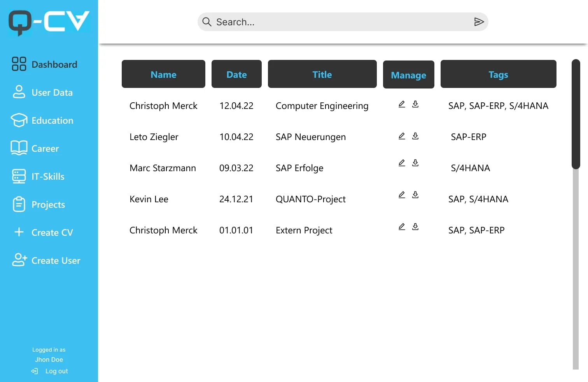This screenshot has width=588, height=382.
Task: Click edit icon for SAP Neuerungen row
Action: (x=402, y=136)
